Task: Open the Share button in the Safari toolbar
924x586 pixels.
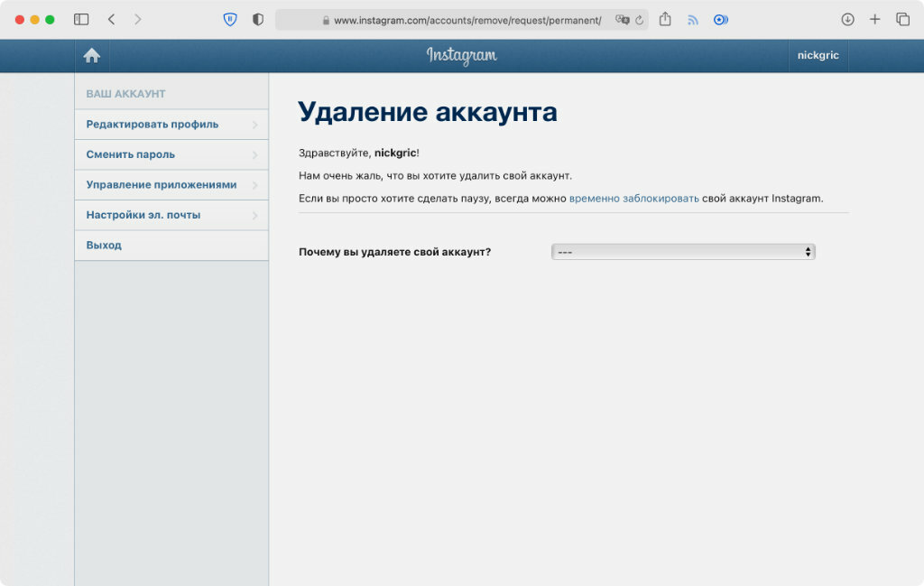Action: tap(665, 19)
